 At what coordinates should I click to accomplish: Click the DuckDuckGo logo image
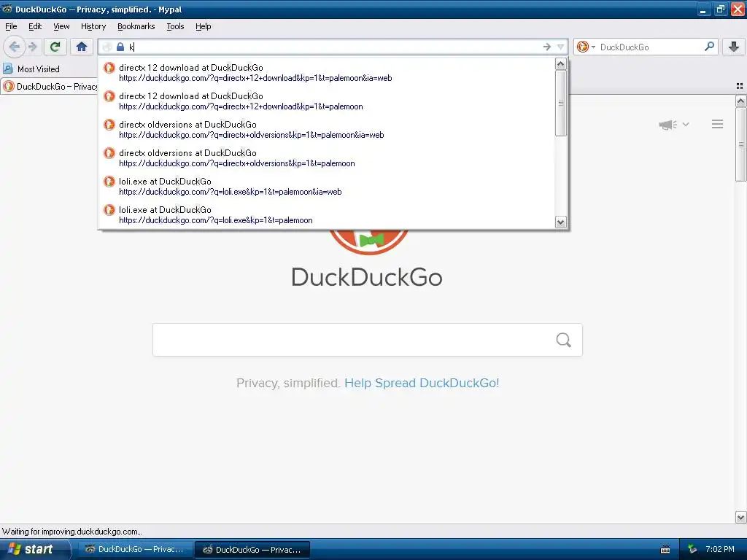(x=368, y=242)
